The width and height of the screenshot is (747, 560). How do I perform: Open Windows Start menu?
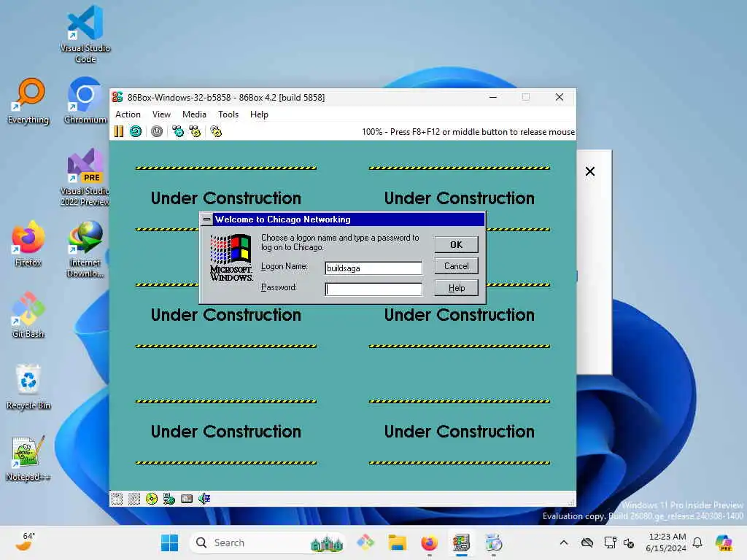(169, 542)
